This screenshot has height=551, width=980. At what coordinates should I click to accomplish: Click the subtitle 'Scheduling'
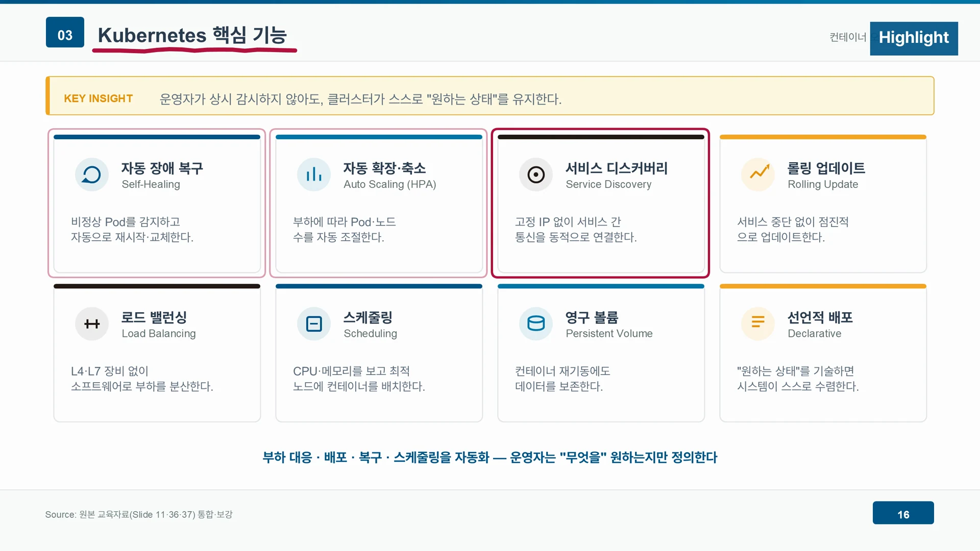[x=371, y=333]
